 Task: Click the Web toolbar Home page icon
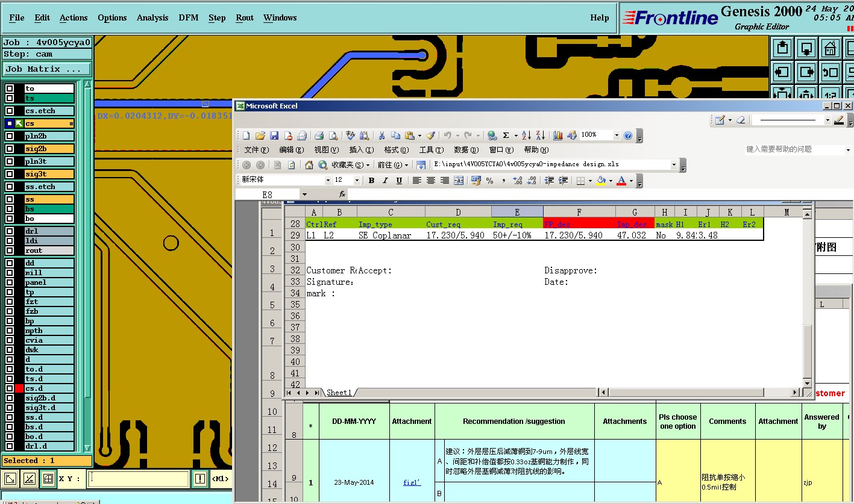coord(309,164)
